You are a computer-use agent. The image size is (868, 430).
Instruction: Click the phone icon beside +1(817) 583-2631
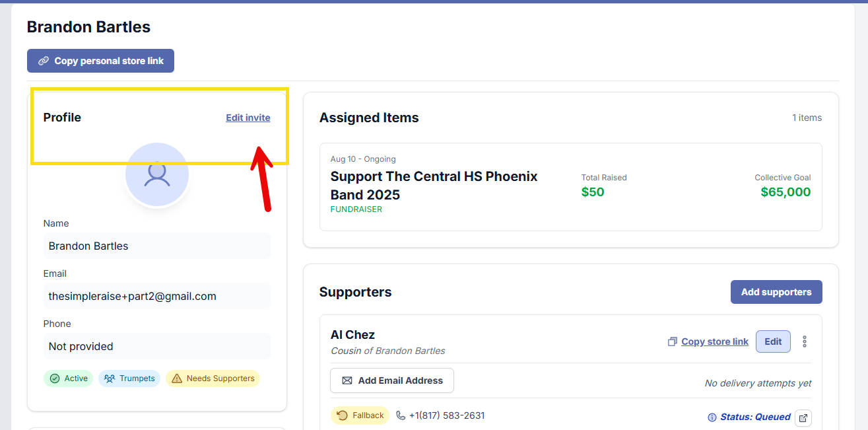(401, 415)
